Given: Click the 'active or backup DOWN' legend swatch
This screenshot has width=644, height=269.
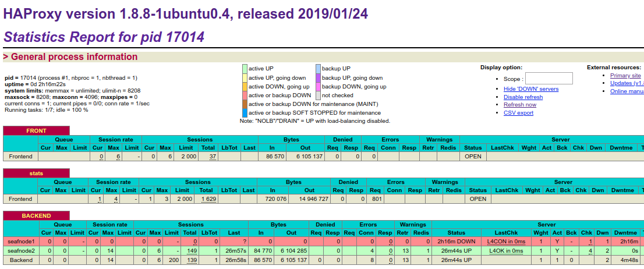Looking at the screenshot, I should pos(245,95).
